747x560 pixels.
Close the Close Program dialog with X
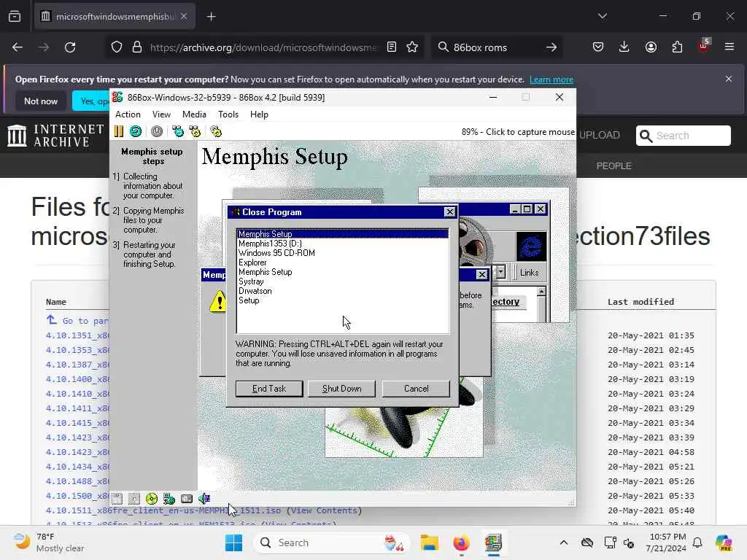(x=449, y=212)
